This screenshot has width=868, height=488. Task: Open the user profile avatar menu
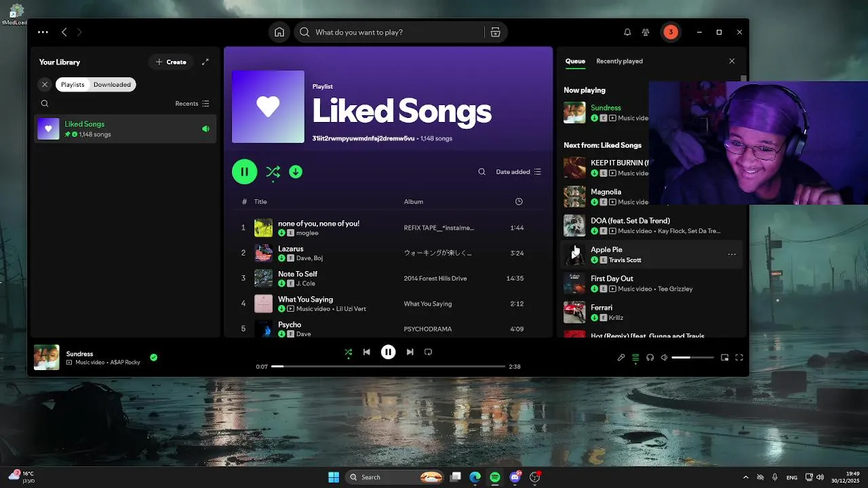(x=671, y=32)
